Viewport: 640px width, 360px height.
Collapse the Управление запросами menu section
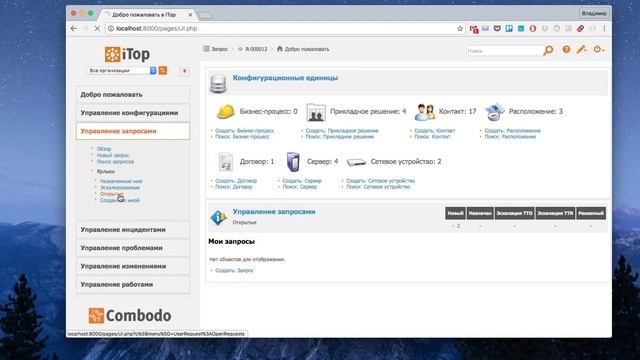tap(133, 131)
